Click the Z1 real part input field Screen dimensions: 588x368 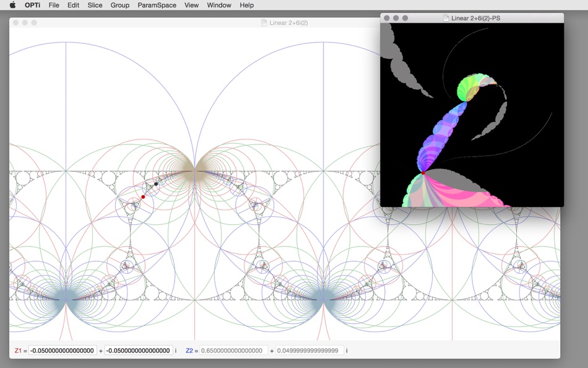63,351
